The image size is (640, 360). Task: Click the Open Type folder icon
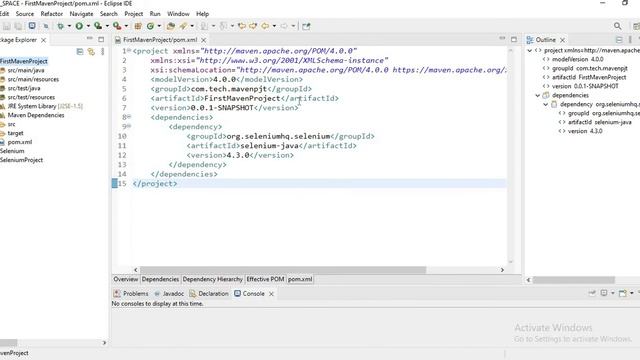coord(171,26)
